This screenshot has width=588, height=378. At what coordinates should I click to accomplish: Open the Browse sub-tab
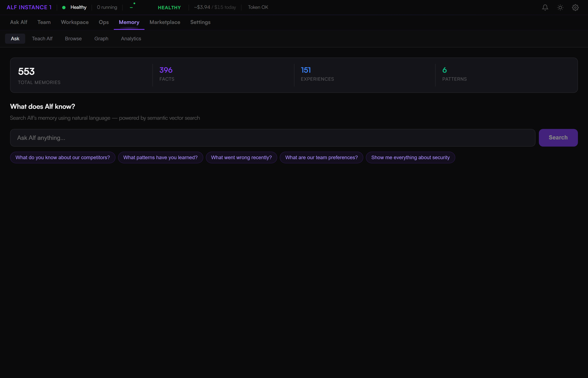click(x=73, y=39)
